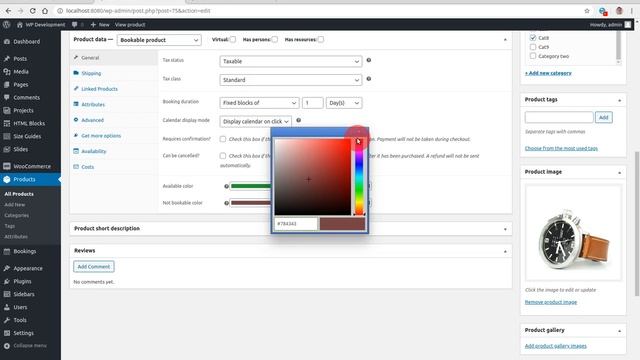Switch to the Costs product tab
The image size is (640, 360).
[114, 167]
